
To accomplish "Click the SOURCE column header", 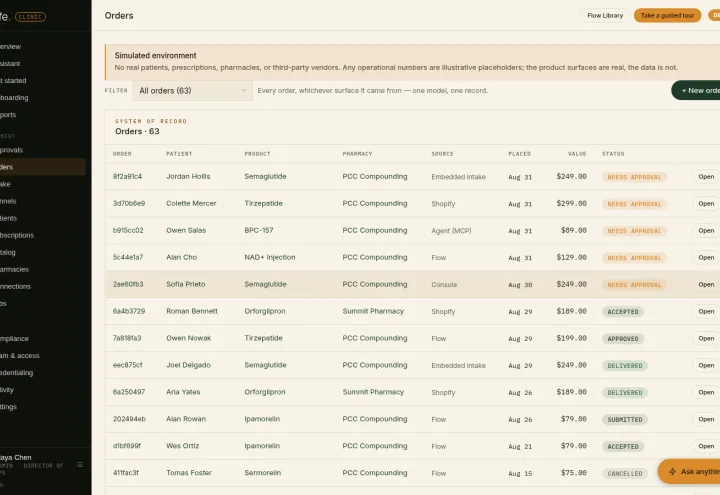I will (442, 154).
